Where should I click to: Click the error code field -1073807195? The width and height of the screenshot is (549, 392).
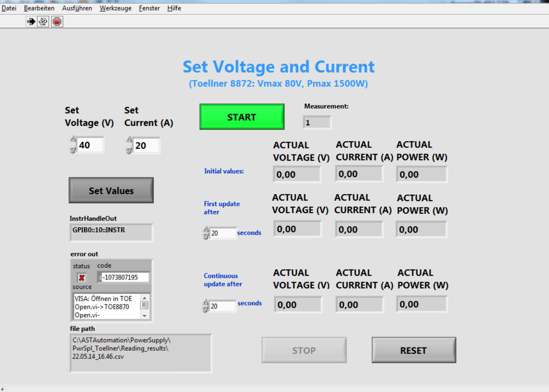(x=125, y=277)
